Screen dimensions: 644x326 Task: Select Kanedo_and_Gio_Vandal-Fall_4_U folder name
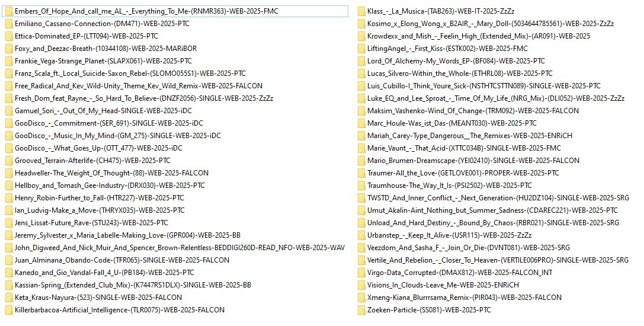tap(104, 273)
